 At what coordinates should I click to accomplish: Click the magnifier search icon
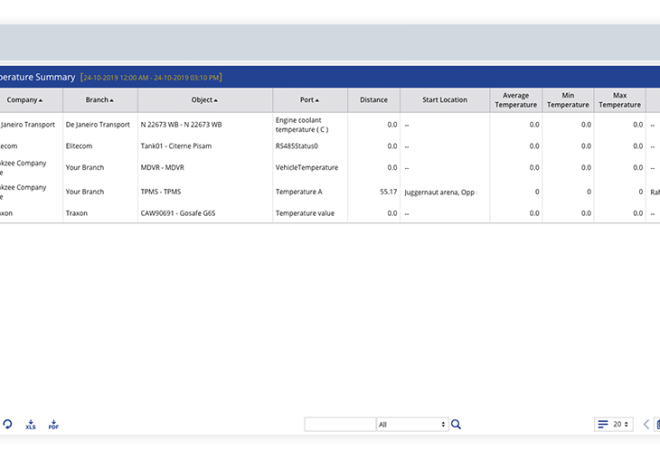(456, 425)
